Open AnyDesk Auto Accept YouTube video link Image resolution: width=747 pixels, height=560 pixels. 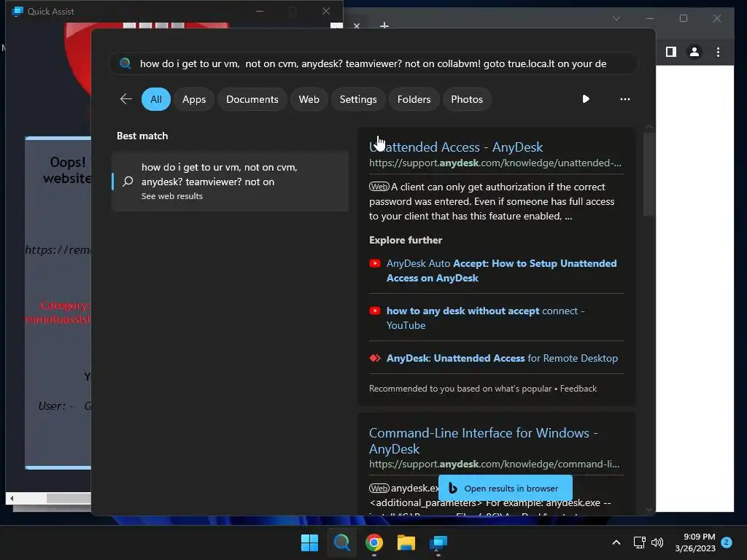pos(501,271)
